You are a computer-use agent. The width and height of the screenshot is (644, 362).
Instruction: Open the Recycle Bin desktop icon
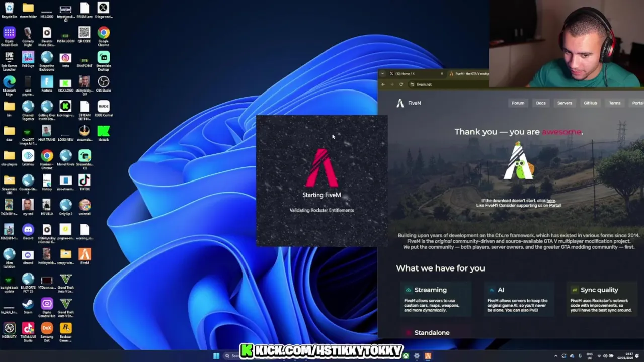tap(9, 10)
